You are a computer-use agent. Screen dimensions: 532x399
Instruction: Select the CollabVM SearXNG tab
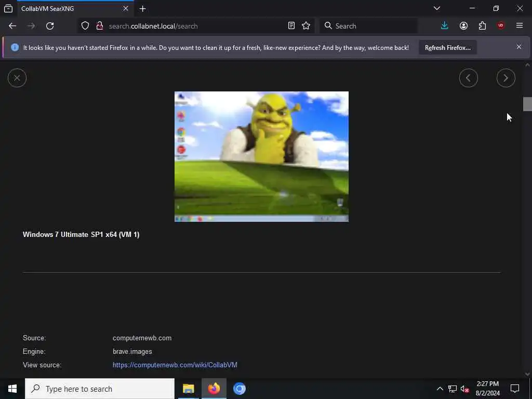[75, 9]
